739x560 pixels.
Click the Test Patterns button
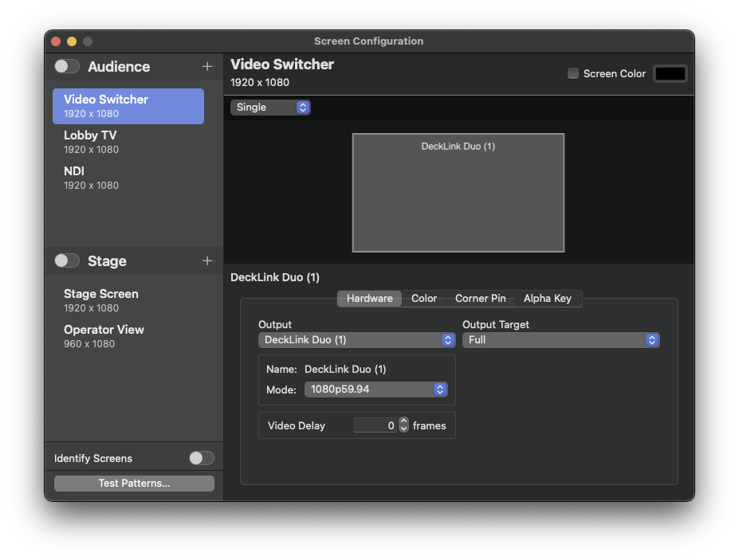point(134,484)
